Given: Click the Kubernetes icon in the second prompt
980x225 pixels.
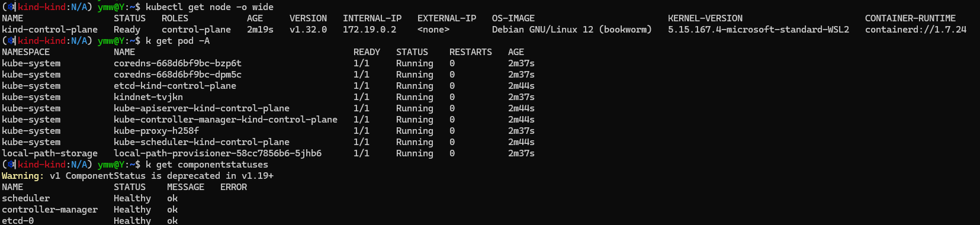Looking at the screenshot, I should [10, 41].
